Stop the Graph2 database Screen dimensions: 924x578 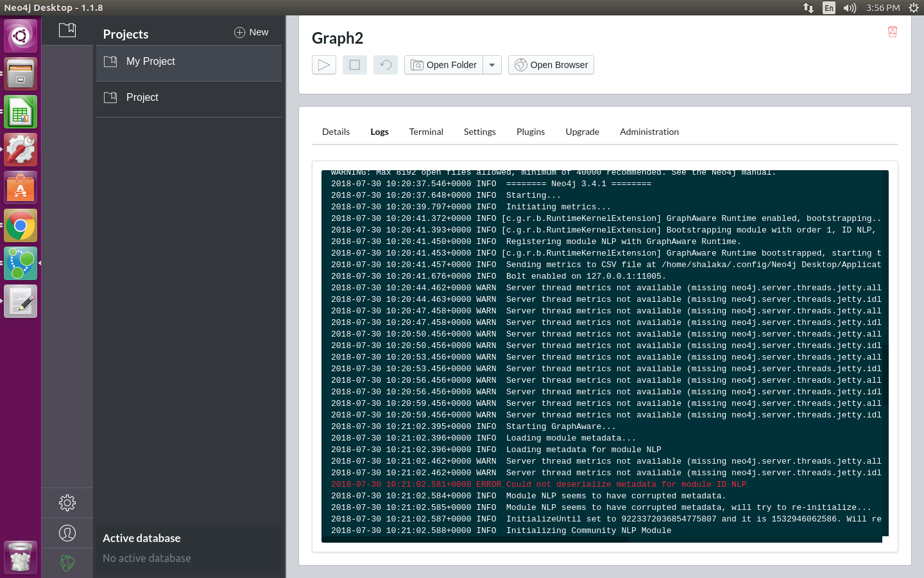[x=355, y=65]
